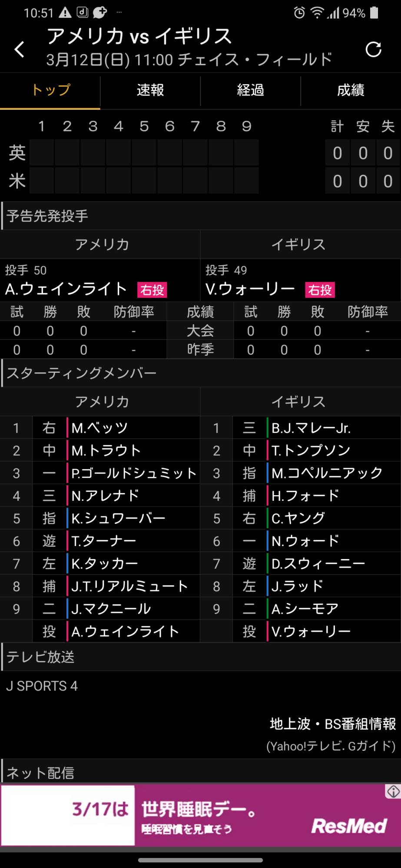
Task: Tap the back arrow icon
Action: point(20,49)
